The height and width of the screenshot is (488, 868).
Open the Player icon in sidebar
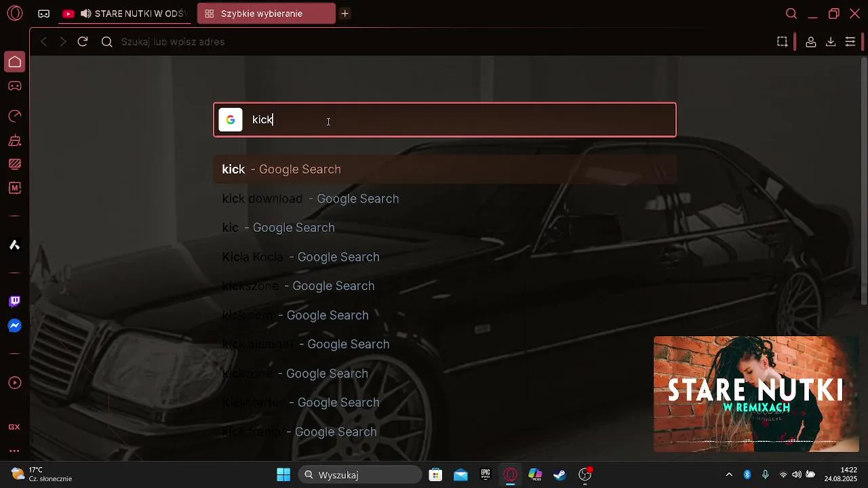tap(14, 383)
